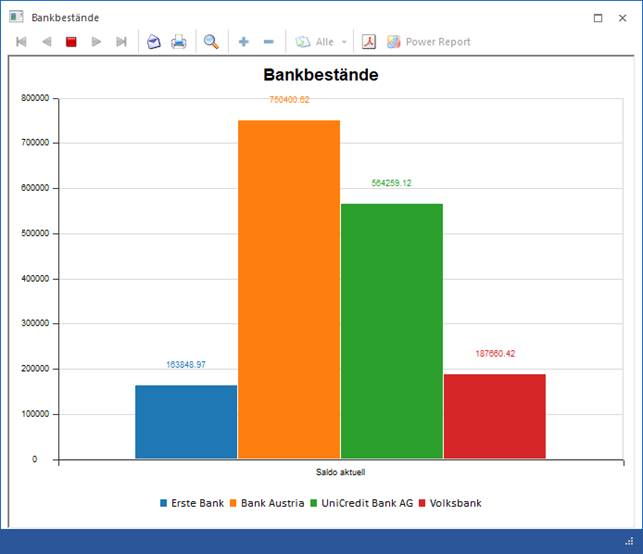Zoom in with the plus icon
Screen dimensions: 643x554
pyautogui.click(x=243, y=42)
